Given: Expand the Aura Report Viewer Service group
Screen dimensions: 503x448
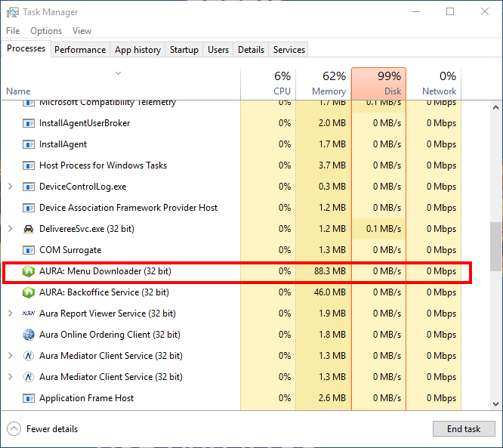Looking at the screenshot, I should pos(11,314).
